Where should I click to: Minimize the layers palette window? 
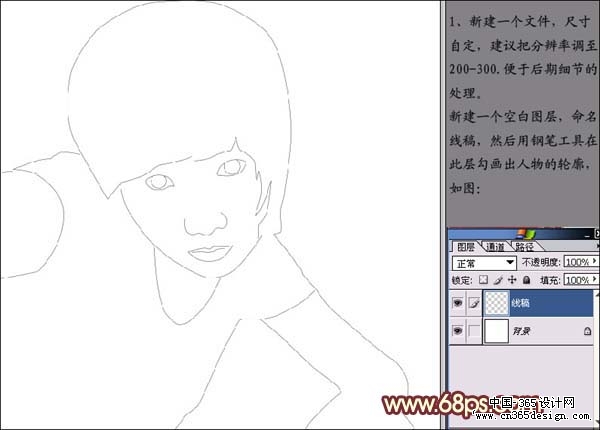tap(588, 235)
